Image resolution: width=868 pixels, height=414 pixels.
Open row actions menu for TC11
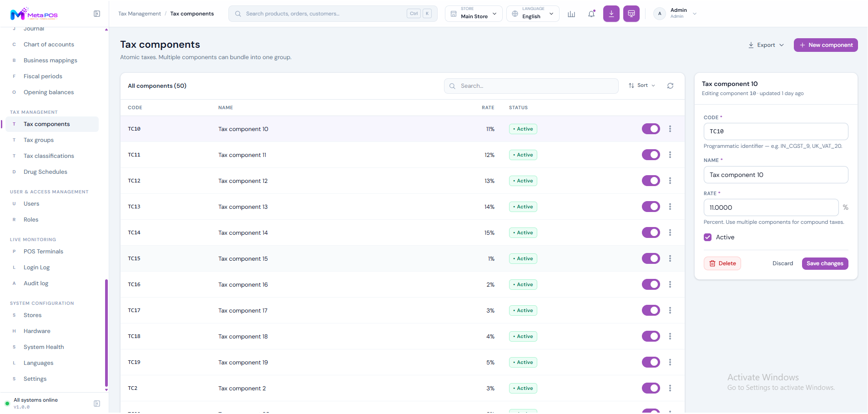(x=670, y=155)
